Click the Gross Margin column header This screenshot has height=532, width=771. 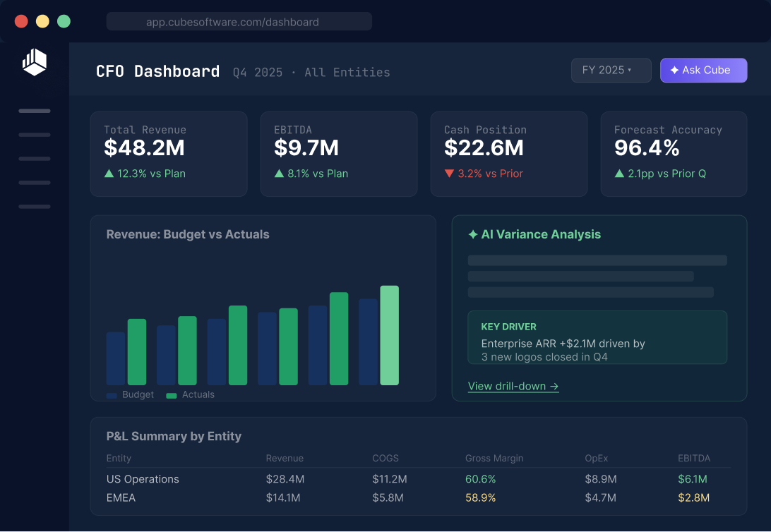(494, 459)
